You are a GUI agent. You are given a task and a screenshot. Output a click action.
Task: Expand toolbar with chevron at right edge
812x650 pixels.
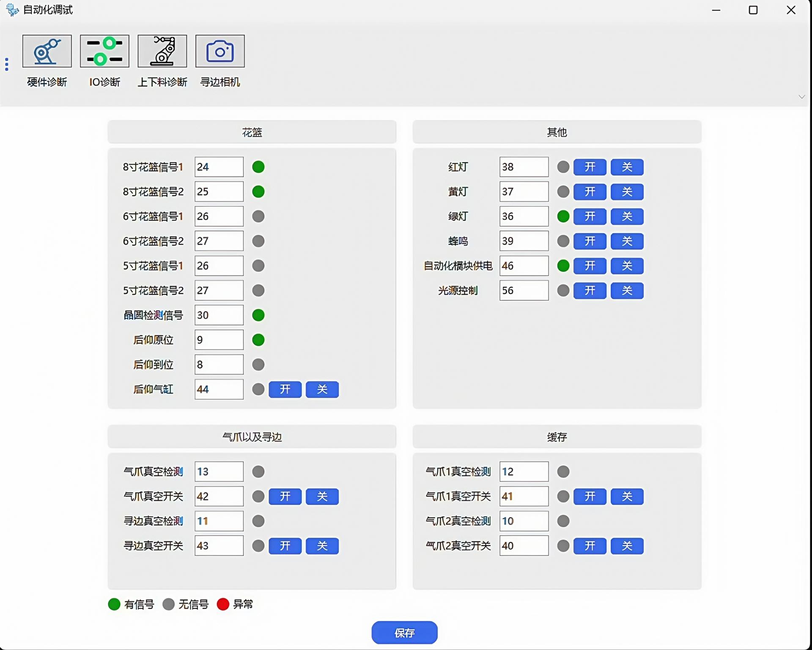click(801, 97)
